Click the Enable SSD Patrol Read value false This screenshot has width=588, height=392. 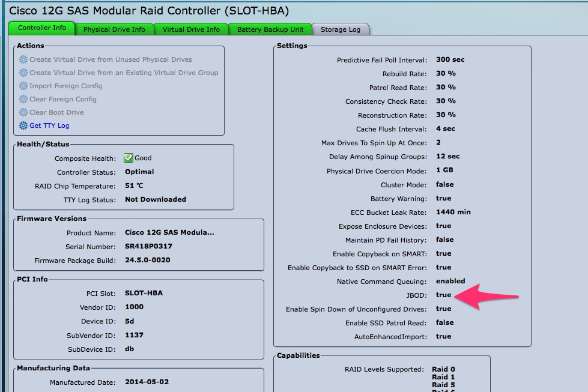(x=444, y=322)
